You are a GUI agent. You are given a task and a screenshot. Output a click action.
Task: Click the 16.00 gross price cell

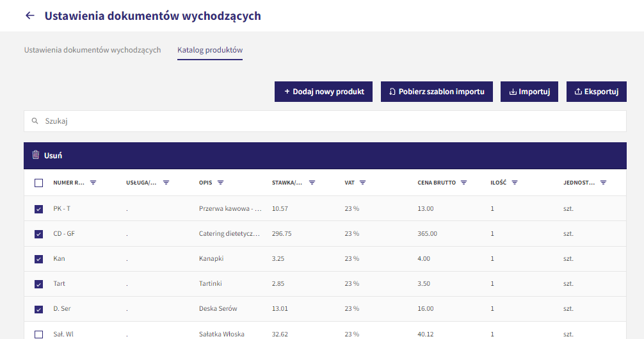click(426, 309)
